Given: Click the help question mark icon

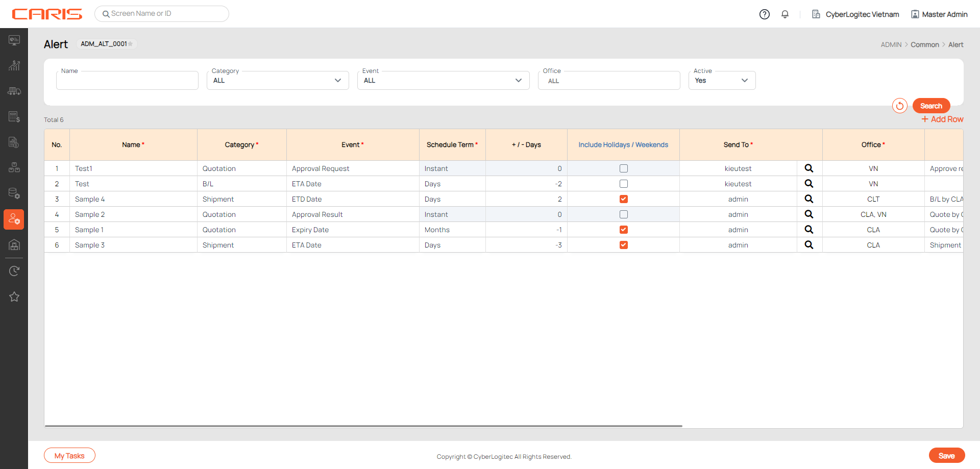Looking at the screenshot, I should [764, 14].
